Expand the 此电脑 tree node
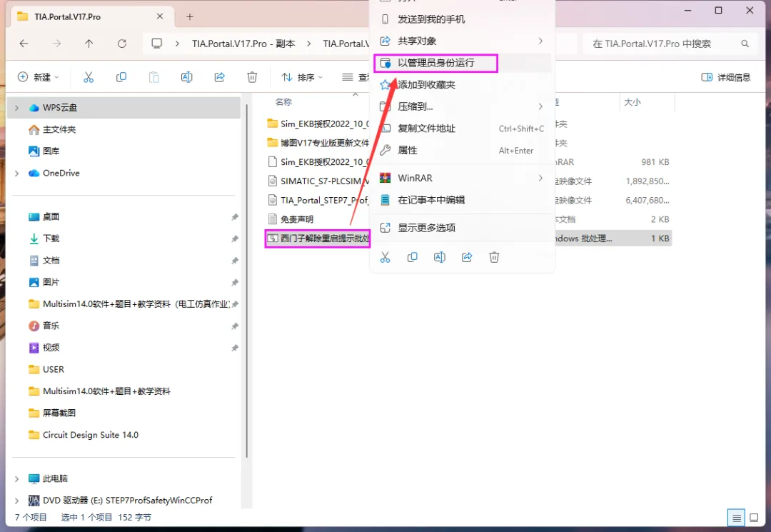771x532 pixels. point(16,479)
